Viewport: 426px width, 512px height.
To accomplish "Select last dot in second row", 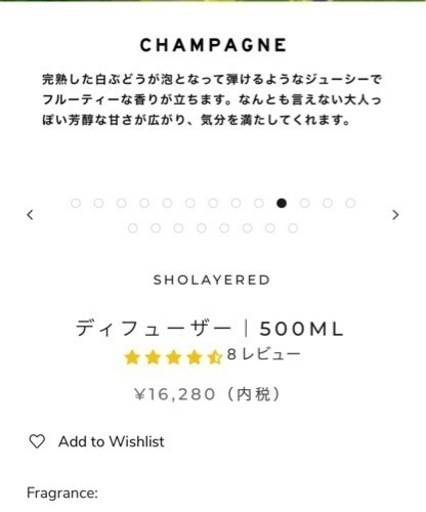I will [293, 228].
